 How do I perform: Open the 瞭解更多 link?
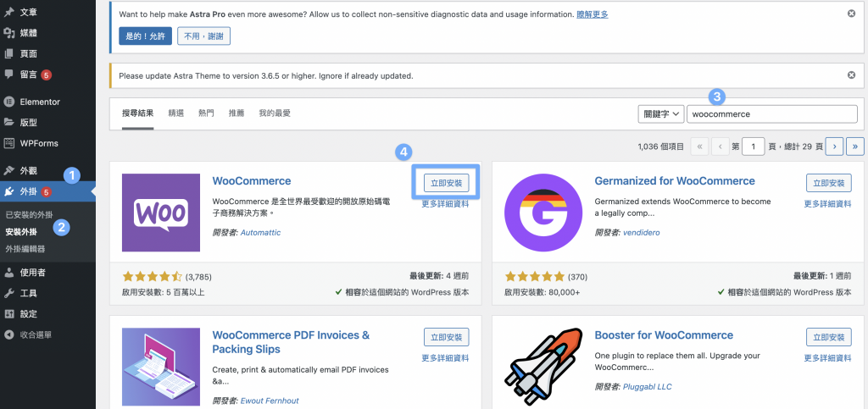point(593,14)
